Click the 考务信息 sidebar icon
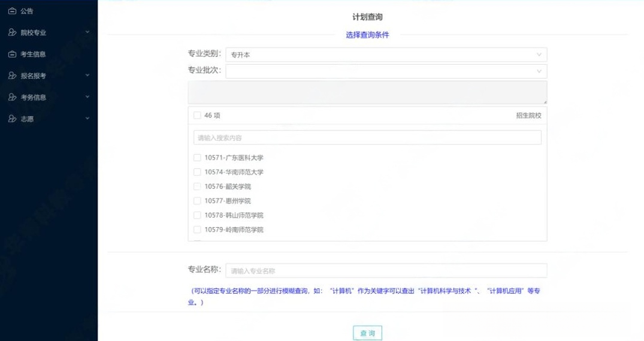644x341 pixels. click(12, 97)
